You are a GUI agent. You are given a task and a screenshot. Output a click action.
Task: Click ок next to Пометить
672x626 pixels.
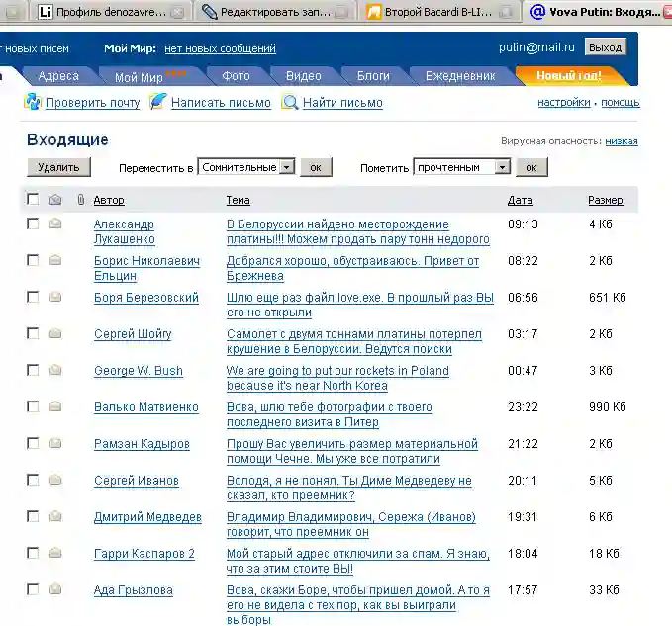(x=531, y=167)
